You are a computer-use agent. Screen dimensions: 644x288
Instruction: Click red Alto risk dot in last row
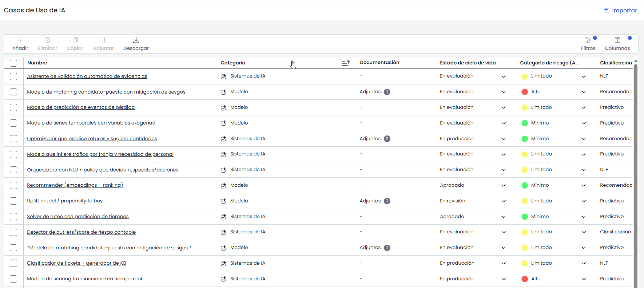[x=525, y=279]
